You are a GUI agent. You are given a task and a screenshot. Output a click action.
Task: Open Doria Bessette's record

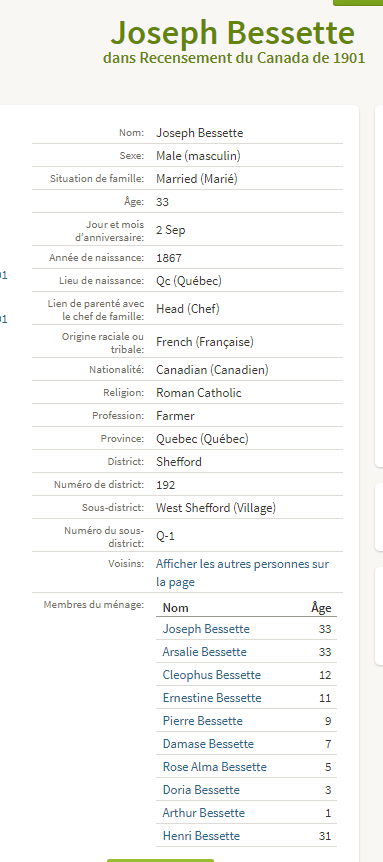point(201,790)
